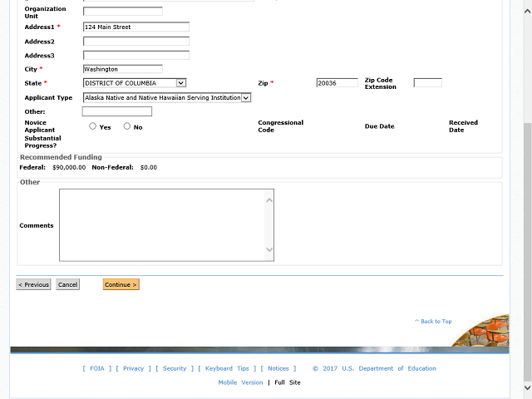Open the Privacy link
The height and width of the screenshot is (399, 532).
point(133,368)
